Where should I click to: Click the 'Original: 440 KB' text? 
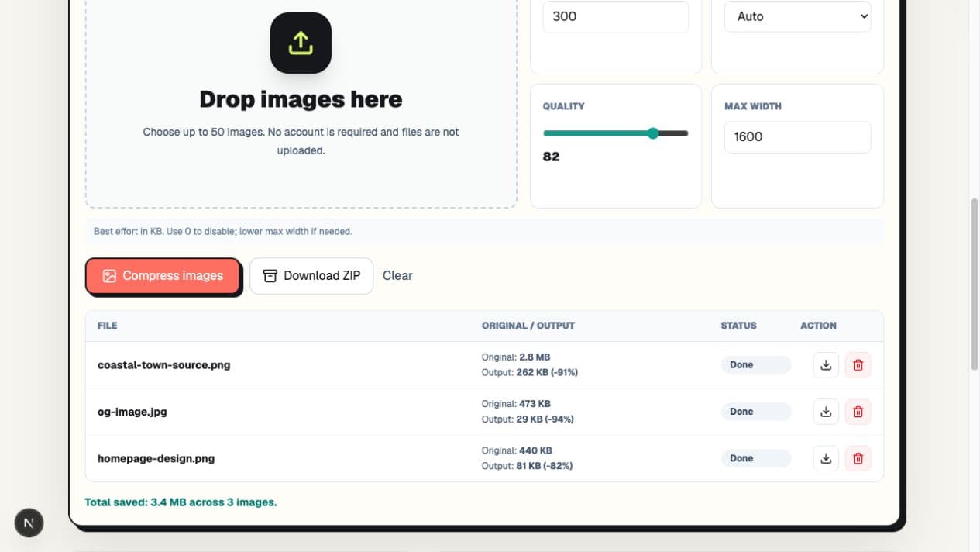click(x=516, y=450)
